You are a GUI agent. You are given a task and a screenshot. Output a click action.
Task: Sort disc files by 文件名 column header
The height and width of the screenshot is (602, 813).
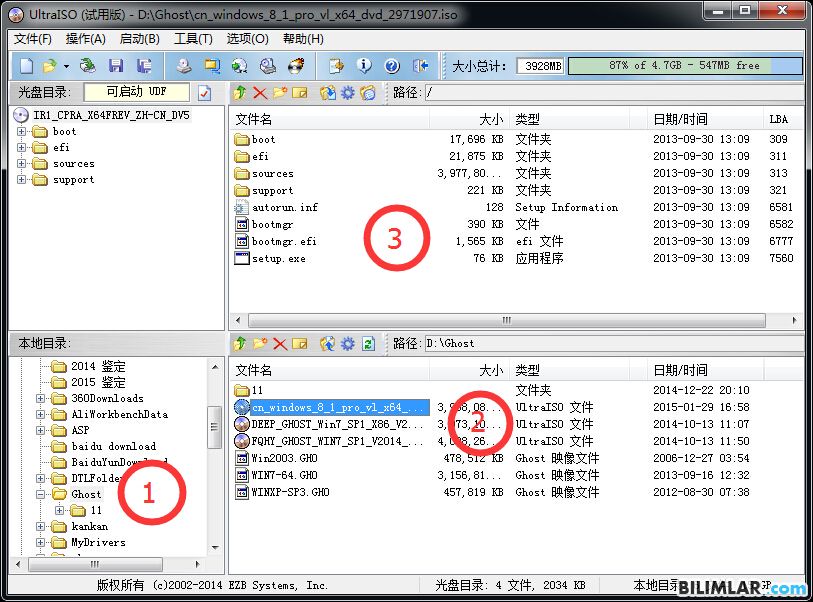[330, 120]
